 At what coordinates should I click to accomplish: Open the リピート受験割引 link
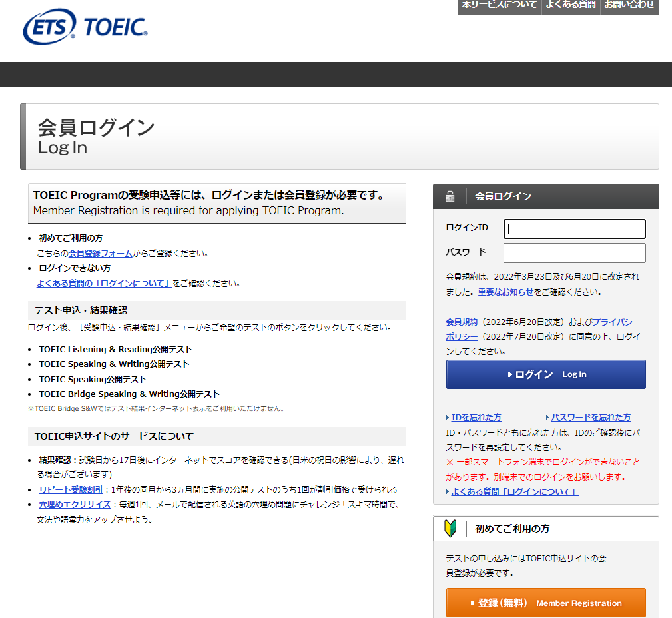(71, 489)
